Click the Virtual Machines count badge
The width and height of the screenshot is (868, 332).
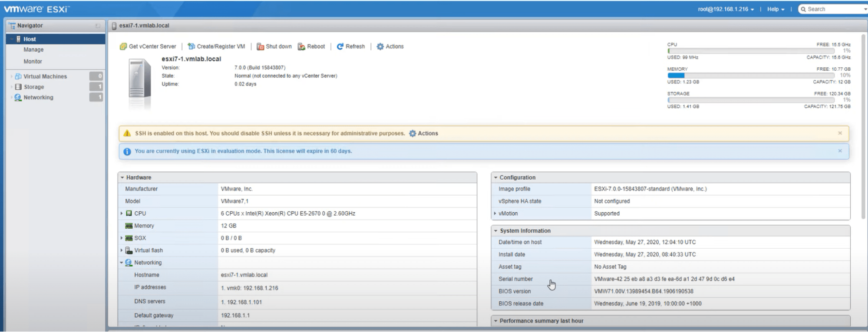pyautogui.click(x=96, y=76)
